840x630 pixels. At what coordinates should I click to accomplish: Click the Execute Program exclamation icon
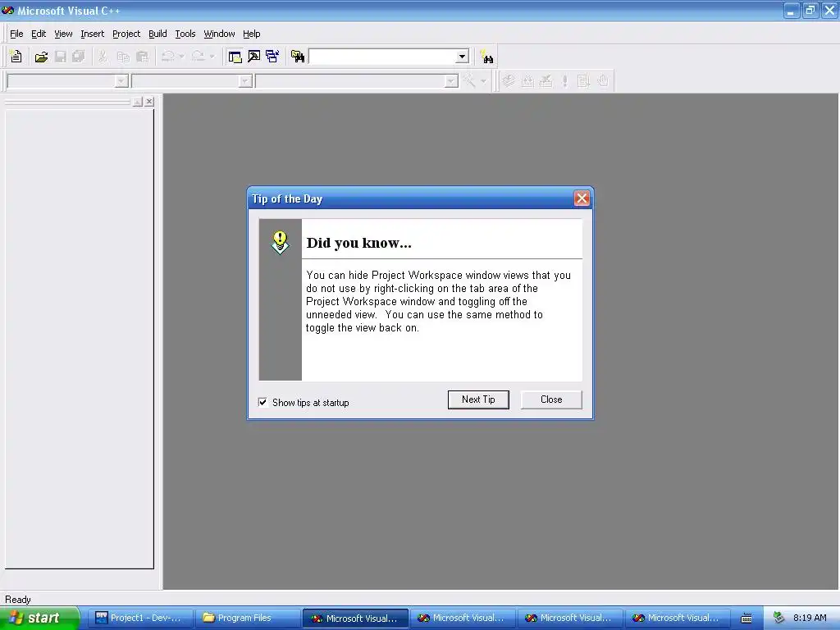[564, 81]
